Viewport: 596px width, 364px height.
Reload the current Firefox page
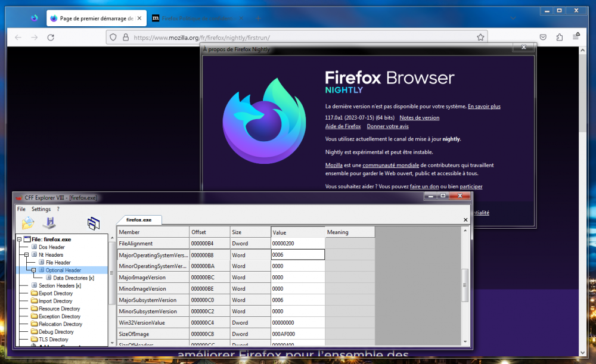(51, 37)
